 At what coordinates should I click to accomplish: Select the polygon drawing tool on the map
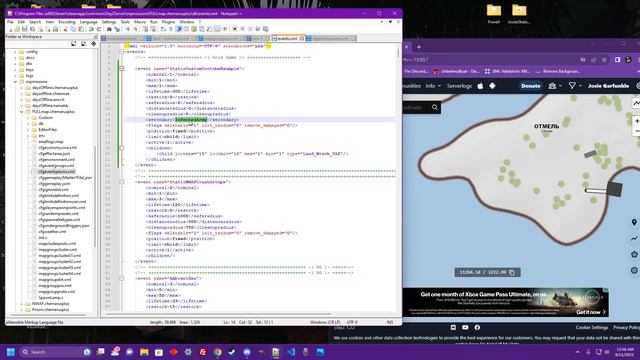tap(634, 254)
